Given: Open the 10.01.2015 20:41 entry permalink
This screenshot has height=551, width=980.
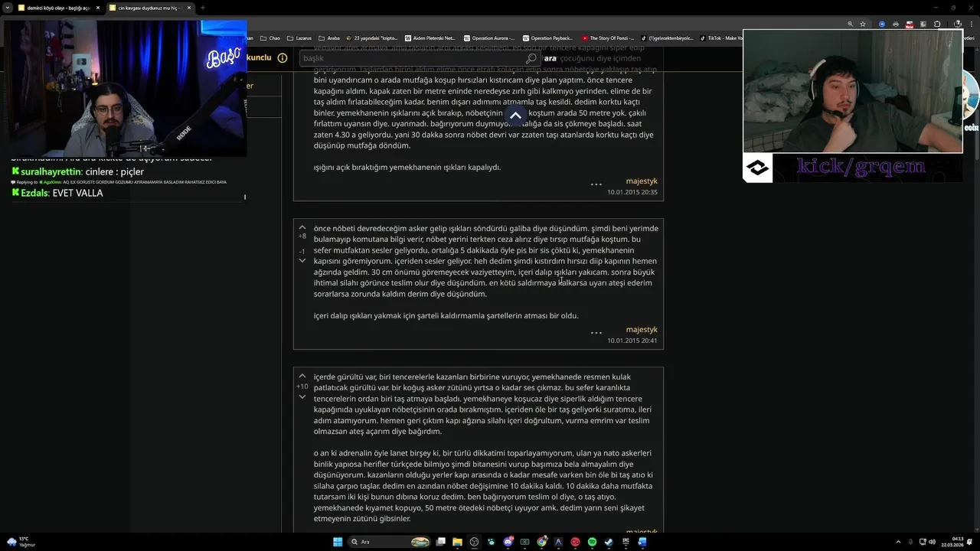Looking at the screenshot, I should pos(632,341).
